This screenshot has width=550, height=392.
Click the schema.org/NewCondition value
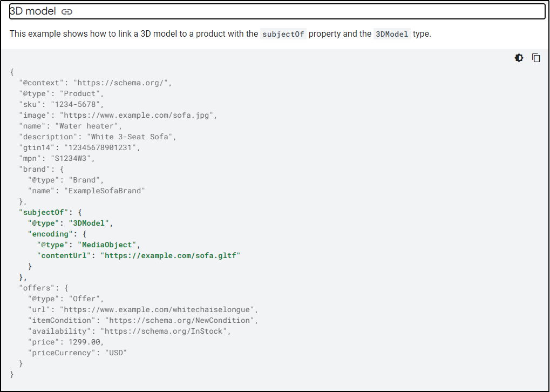(181, 320)
